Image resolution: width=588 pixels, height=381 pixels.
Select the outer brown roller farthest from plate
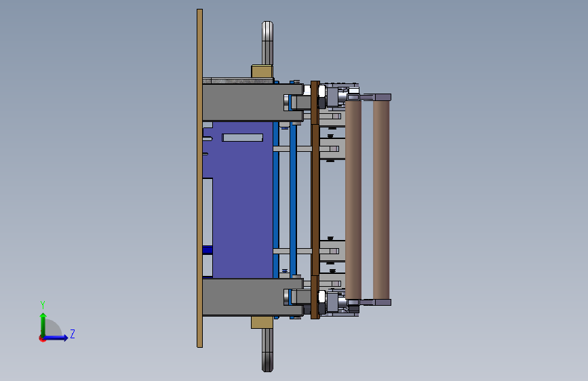[x=381, y=199]
